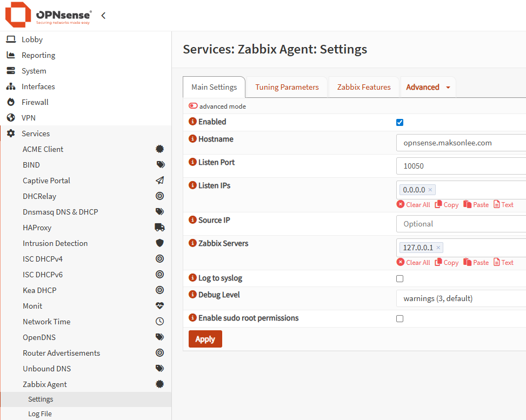Image resolution: width=526 pixels, height=420 pixels.
Task: Paste into the Listen IPs list
Action: click(476, 205)
